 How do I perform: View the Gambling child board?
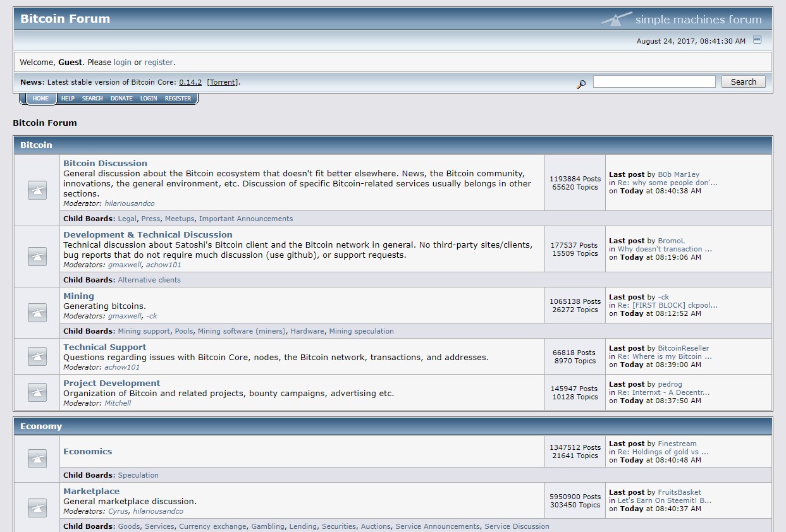click(x=268, y=526)
